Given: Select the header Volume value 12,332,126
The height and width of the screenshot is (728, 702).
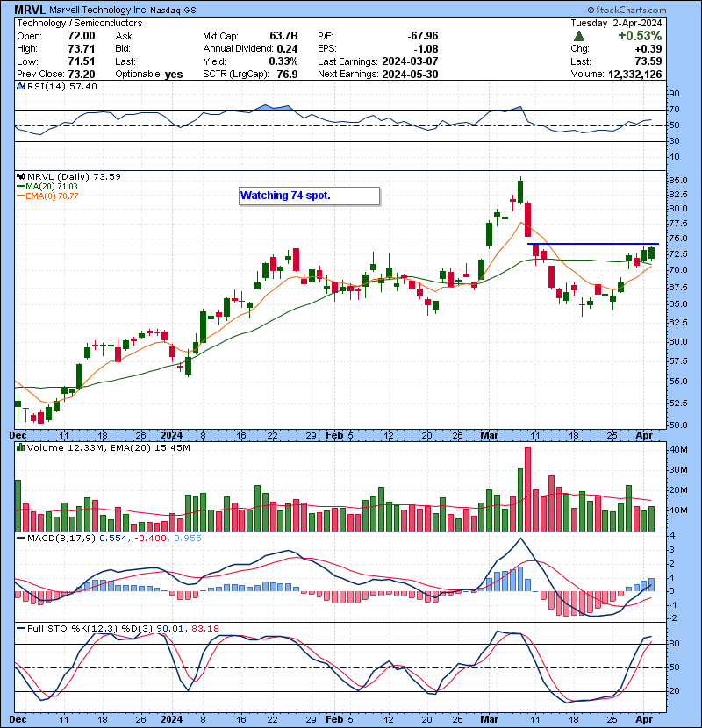Looking at the screenshot, I should pos(634,75).
